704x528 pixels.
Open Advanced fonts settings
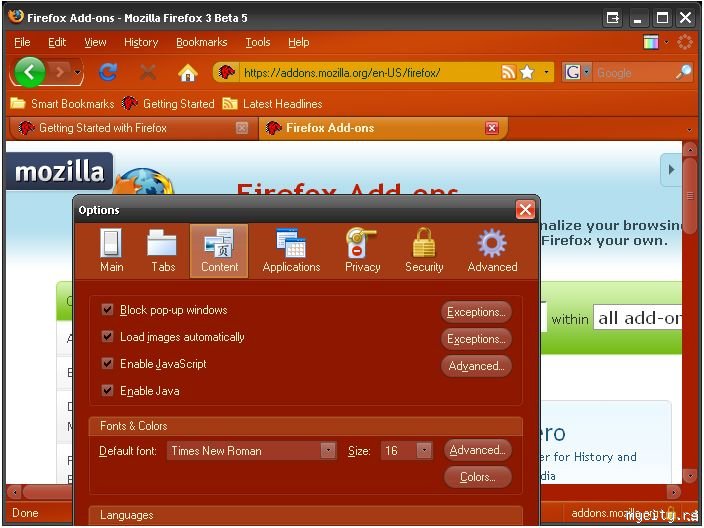pos(478,450)
